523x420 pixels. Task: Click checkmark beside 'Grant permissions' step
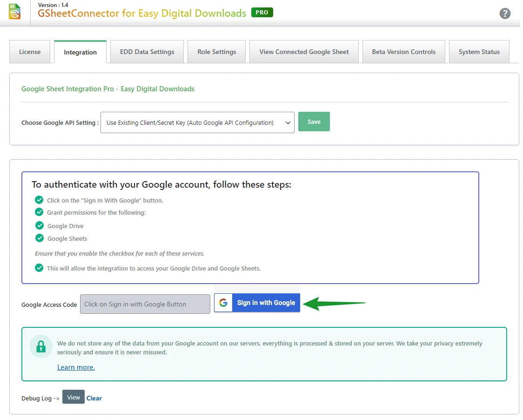tap(39, 212)
